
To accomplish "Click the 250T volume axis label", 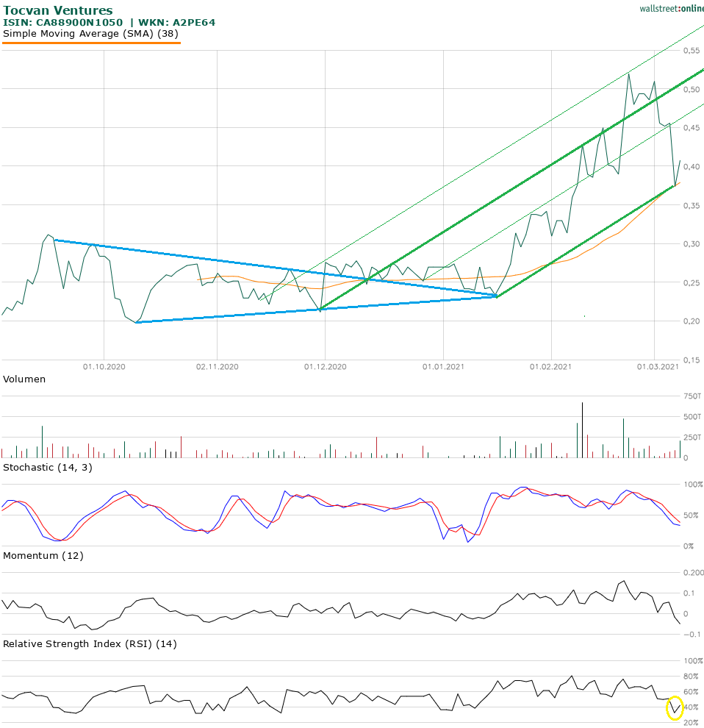I will click(x=692, y=437).
